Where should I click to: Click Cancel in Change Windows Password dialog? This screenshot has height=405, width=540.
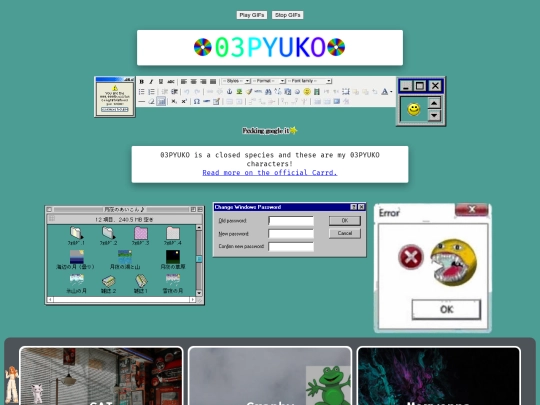[345, 233]
